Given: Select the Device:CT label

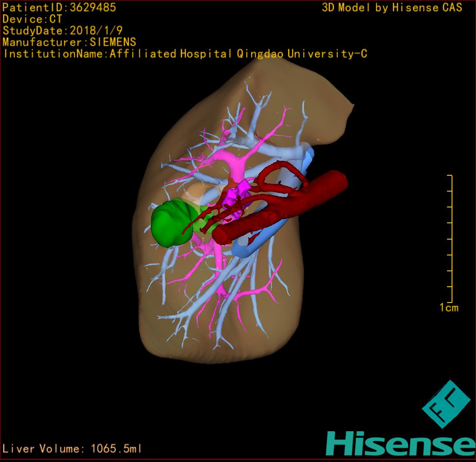Looking at the screenshot, I should coord(32,19).
